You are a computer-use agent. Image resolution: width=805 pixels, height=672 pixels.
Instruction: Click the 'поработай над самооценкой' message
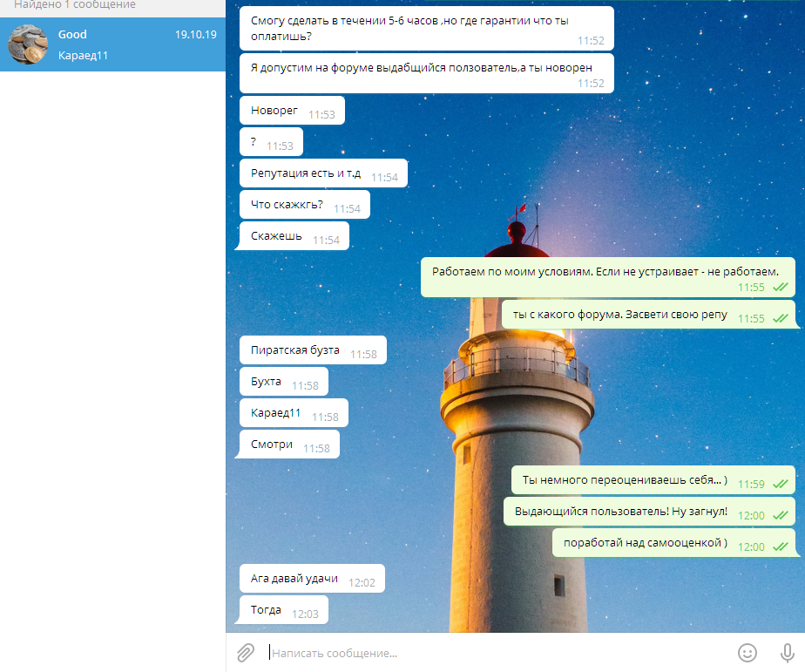(673, 543)
